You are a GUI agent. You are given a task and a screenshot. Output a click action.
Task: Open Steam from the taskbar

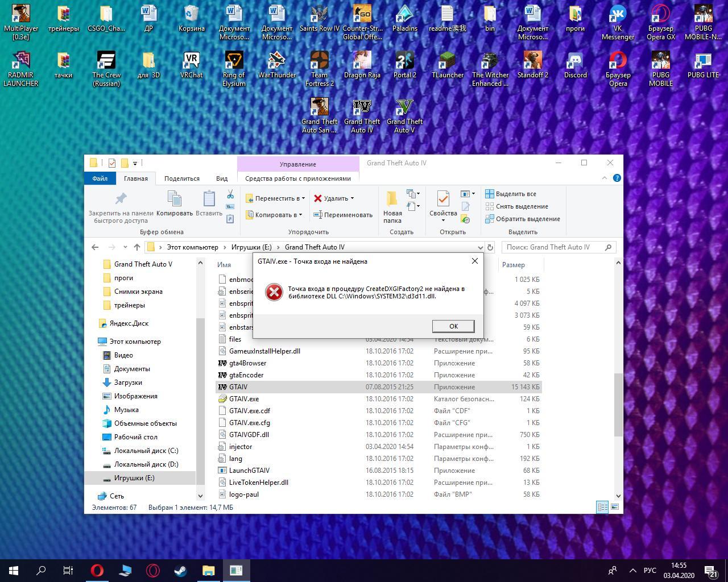(180, 570)
